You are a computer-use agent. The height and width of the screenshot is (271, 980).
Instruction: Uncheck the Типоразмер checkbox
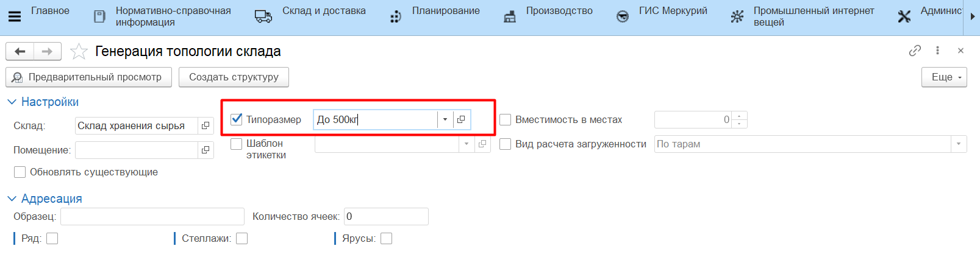[x=237, y=119]
